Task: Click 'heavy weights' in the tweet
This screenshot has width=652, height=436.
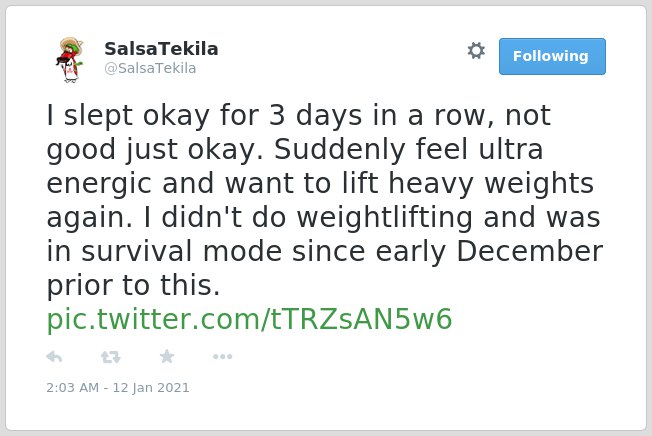Action: pos(491,184)
